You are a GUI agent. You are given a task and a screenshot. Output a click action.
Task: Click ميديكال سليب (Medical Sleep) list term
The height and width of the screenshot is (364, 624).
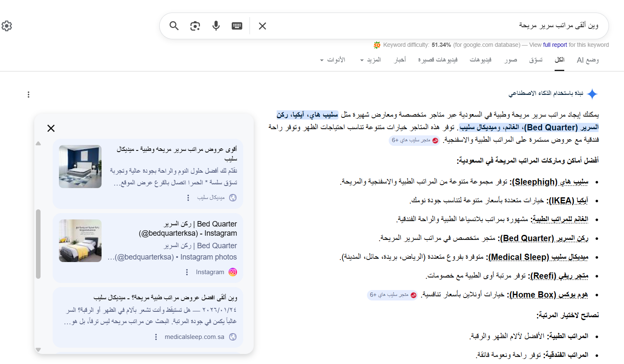click(537, 257)
